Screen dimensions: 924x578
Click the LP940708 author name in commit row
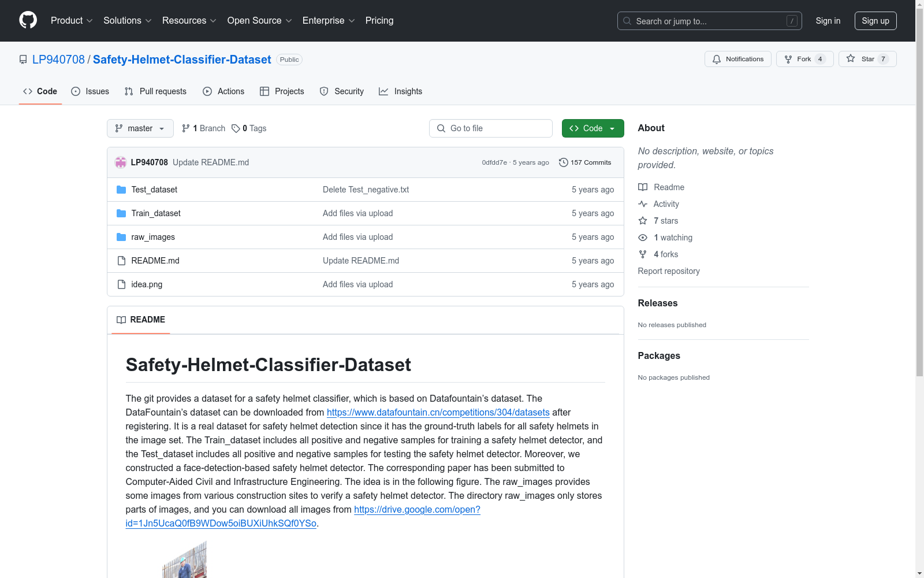(x=149, y=162)
